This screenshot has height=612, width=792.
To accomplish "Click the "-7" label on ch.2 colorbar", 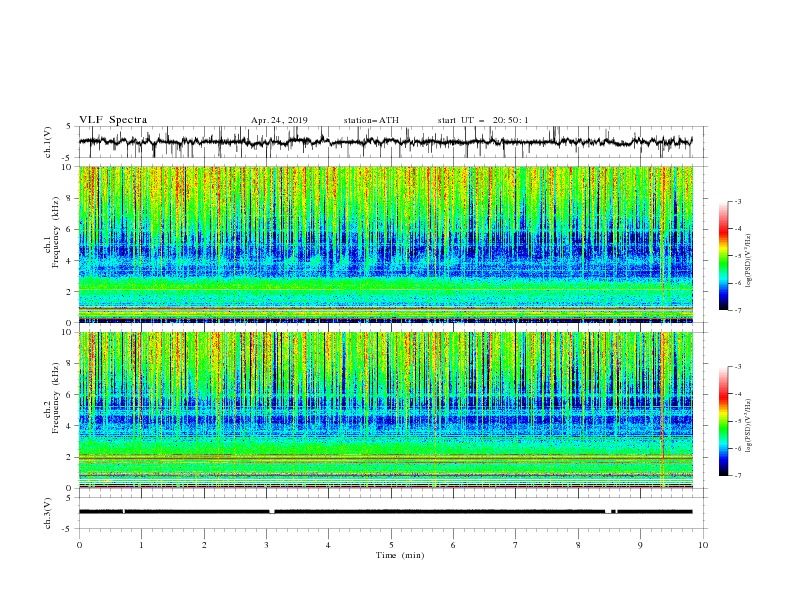I will [737, 476].
